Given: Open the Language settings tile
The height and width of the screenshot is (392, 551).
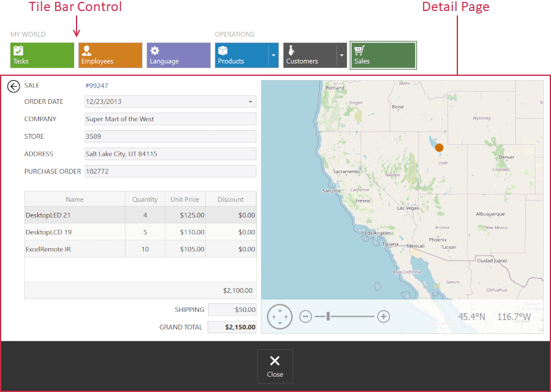Looking at the screenshot, I should [x=178, y=55].
